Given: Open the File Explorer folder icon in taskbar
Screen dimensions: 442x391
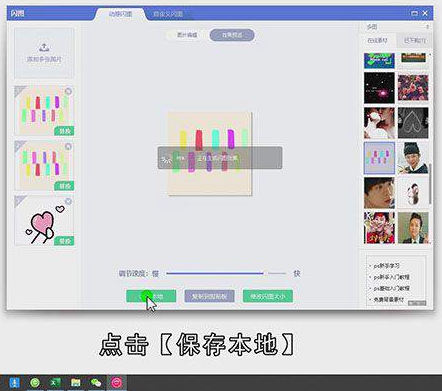Looking at the screenshot, I should coord(76,383).
